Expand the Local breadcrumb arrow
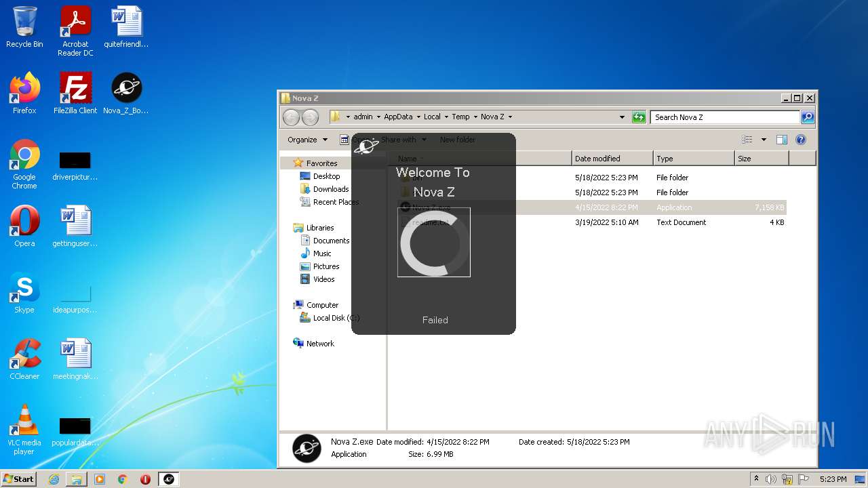 (446, 117)
